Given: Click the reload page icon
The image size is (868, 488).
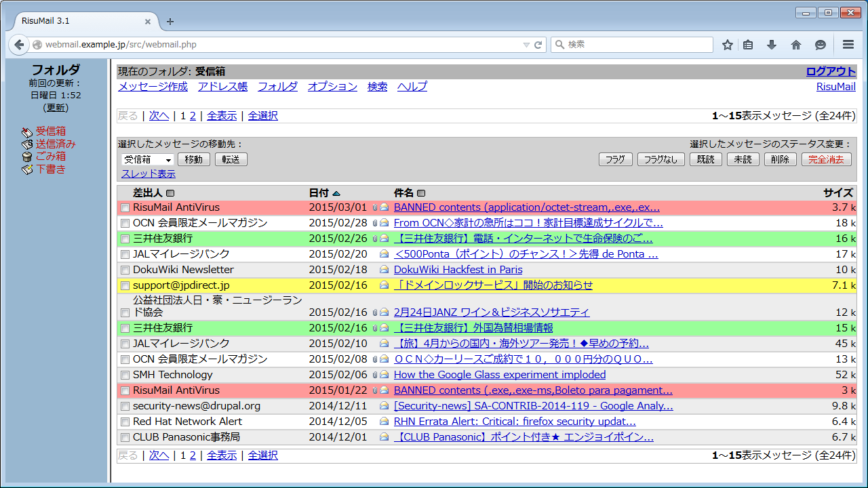Looking at the screenshot, I should pyautogui.click(x=538, y=45).
